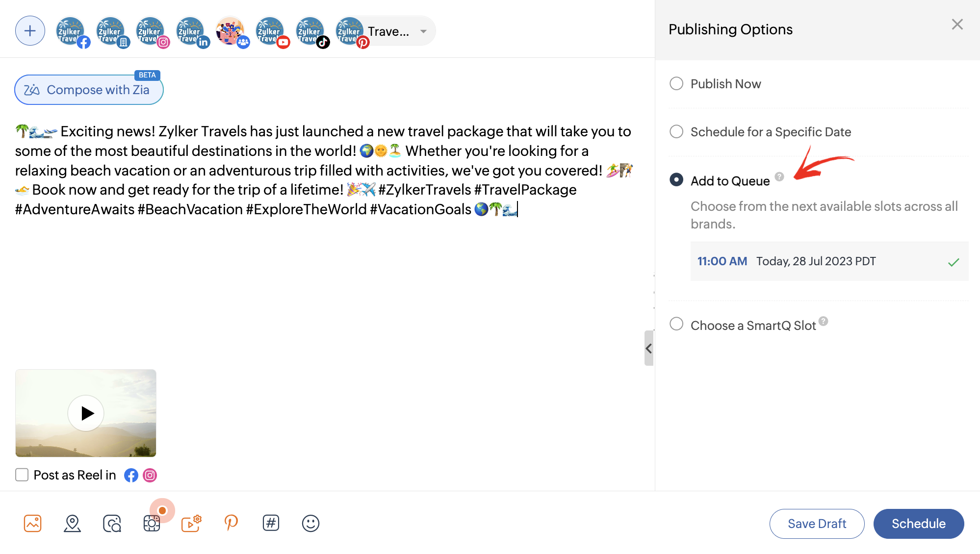Viewport: 980px width, 554px height.
Task: Click the location pin icon
Action: [72, 523]
